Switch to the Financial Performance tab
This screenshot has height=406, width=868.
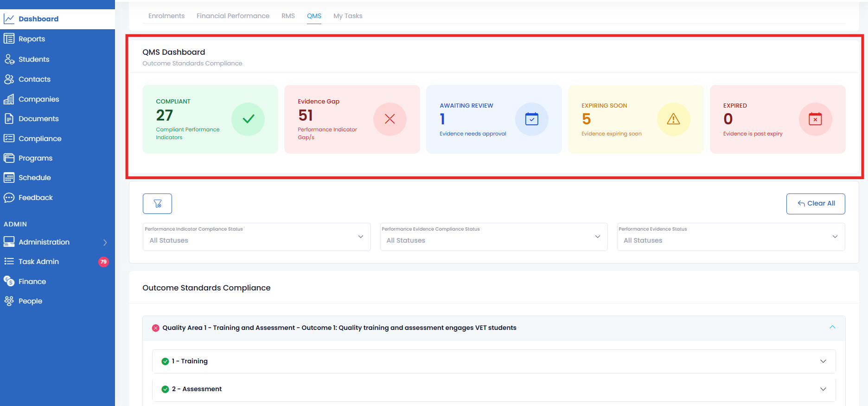pyautogui.click(x=233, y=16)
